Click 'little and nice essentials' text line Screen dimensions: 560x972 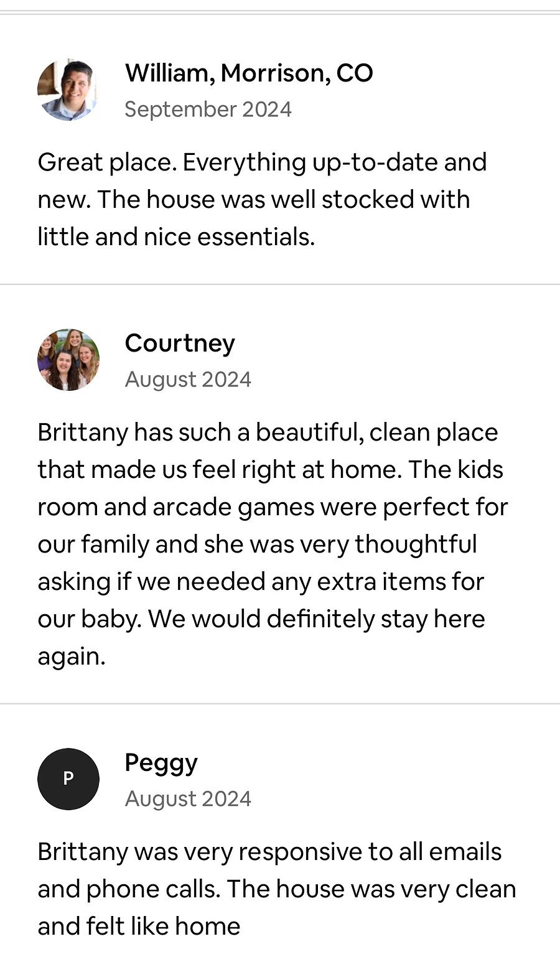point(176,237)
